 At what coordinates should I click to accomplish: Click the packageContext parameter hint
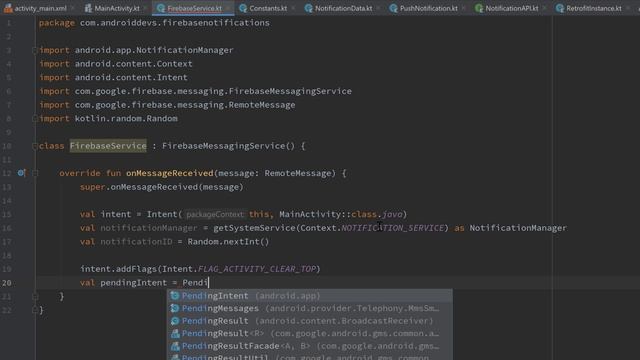point(215,214)
